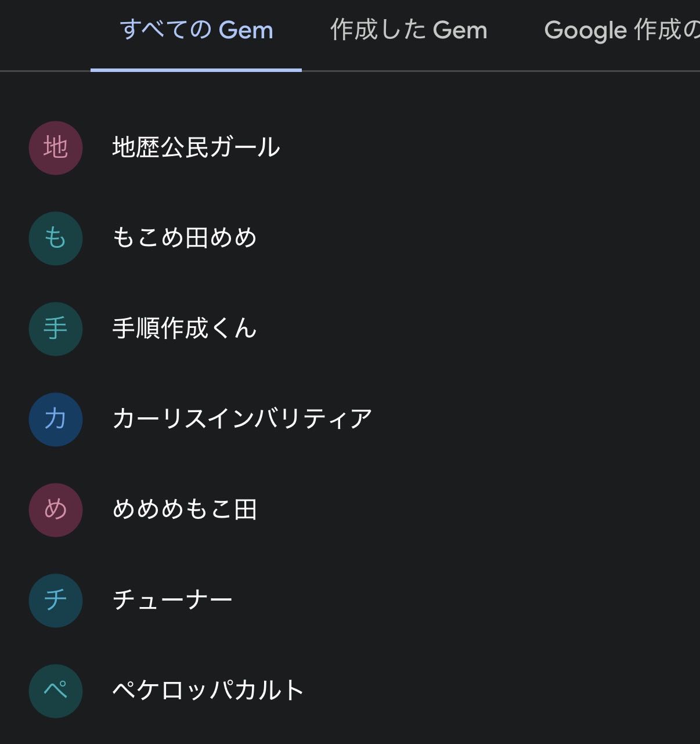700x744 pixels.
Task: Click the 手 avatar icon for 手順作成くん
Action: point(56,328)
